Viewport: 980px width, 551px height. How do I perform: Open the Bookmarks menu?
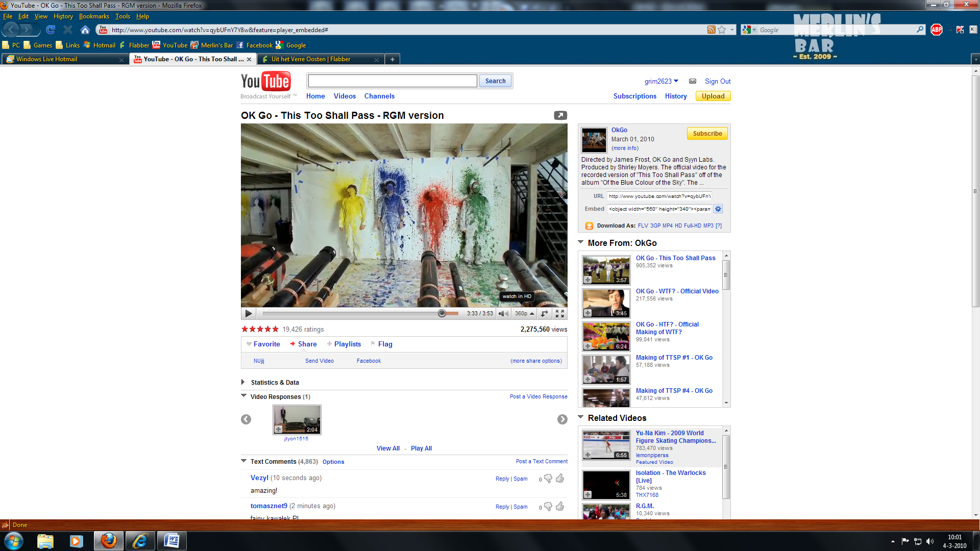tap(94, 16)
